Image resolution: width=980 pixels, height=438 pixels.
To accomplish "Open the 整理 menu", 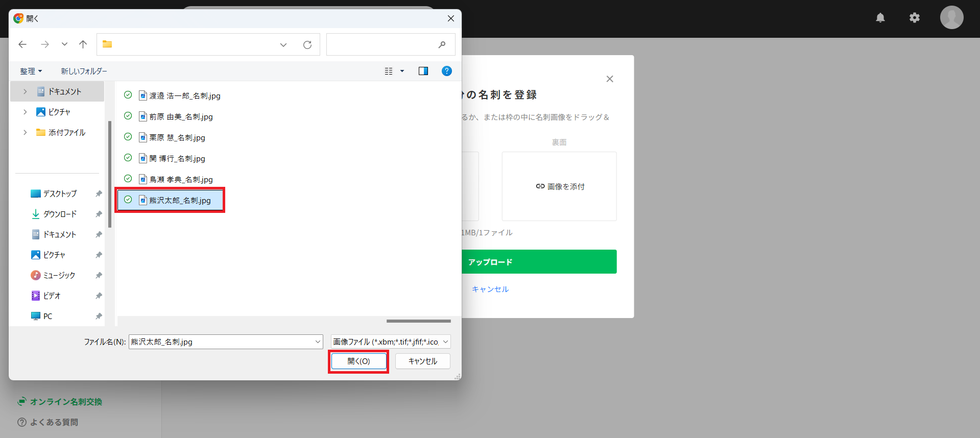I will tap(31, 71).
